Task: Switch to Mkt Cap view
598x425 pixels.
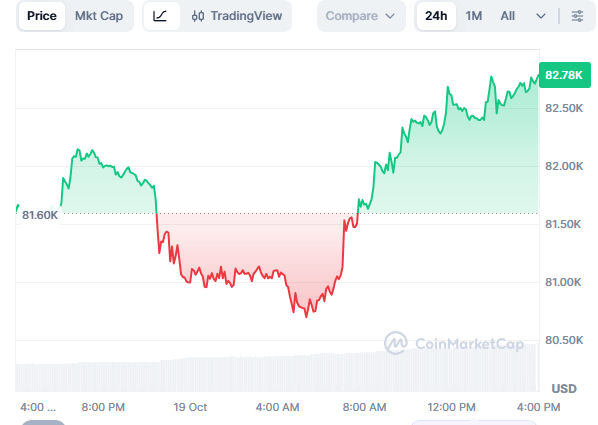Action: [x=99, y=16]
